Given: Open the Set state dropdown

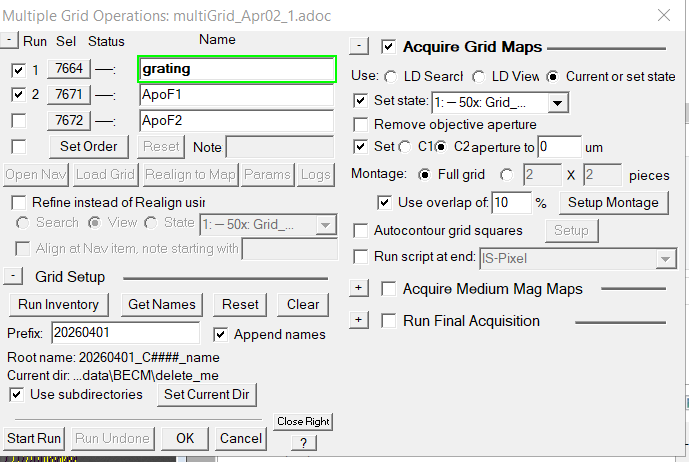Looking at the screenshot, I should [x=558, y=103].
